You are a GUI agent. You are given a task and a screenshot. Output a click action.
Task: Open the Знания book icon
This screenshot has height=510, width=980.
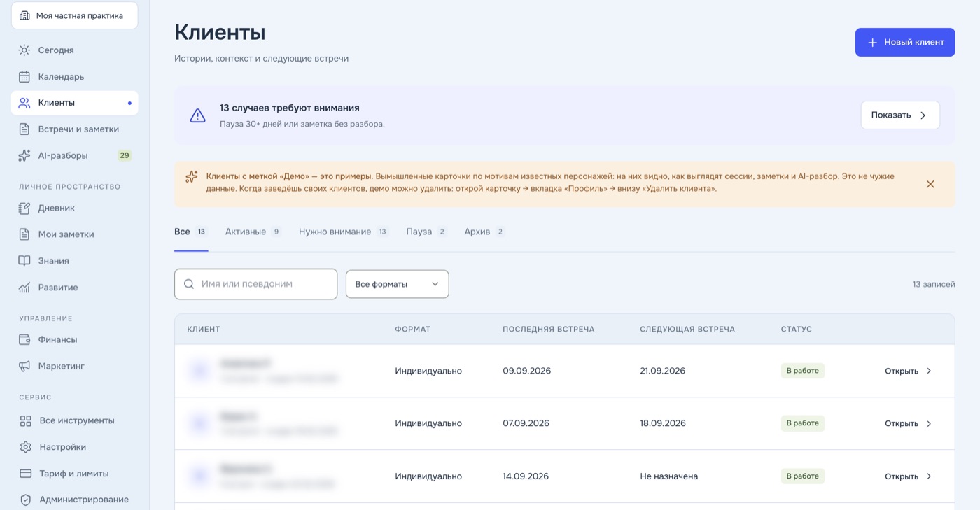tap(24, 261)
